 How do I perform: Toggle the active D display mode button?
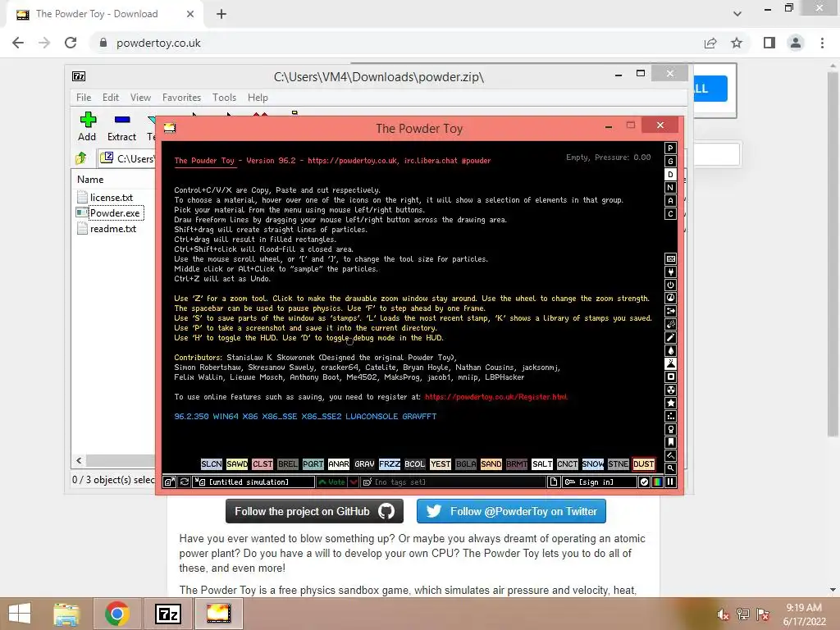(x=670, y=174)
